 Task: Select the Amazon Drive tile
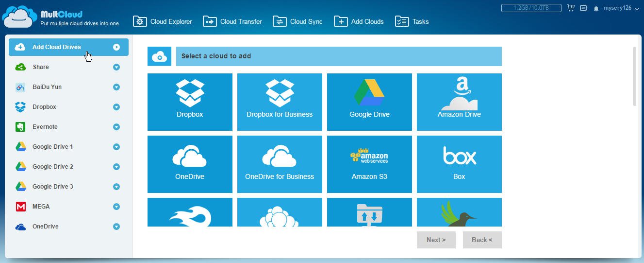point(459,102)
